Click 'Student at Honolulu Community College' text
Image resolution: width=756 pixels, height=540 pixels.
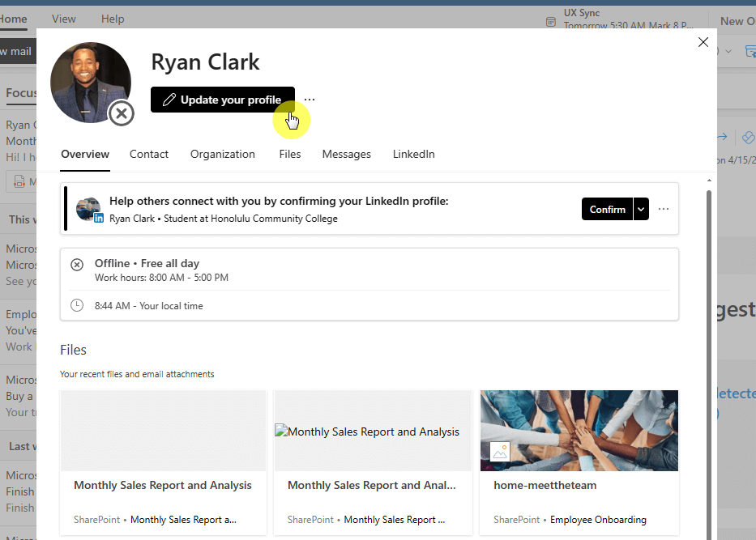[250, 219]
